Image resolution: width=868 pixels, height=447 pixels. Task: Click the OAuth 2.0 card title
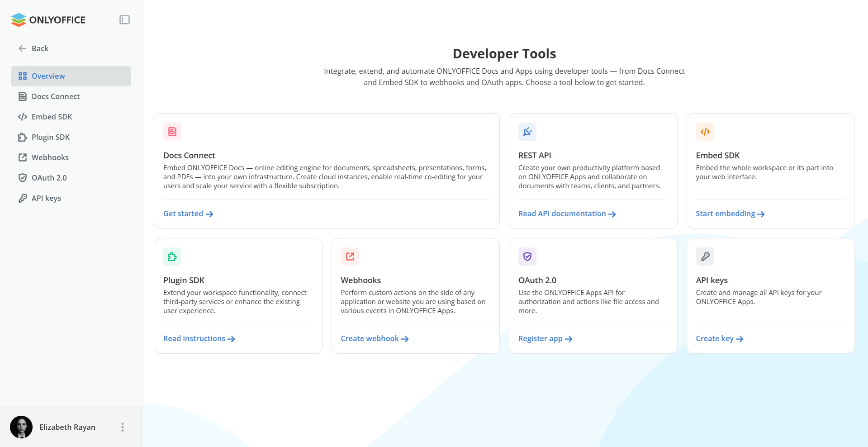click(x=537, y=280)
